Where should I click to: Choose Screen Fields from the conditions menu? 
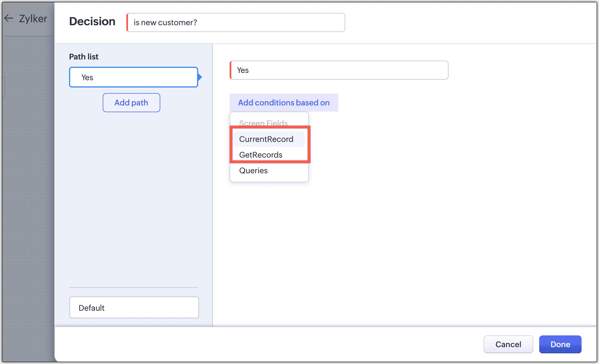[x=263, y=123]
